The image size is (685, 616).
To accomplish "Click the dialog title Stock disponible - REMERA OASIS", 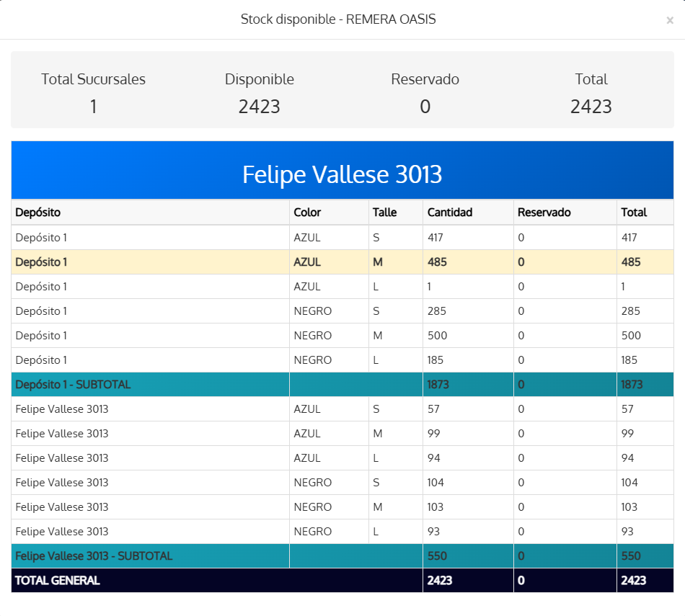I will pos(338,19).
